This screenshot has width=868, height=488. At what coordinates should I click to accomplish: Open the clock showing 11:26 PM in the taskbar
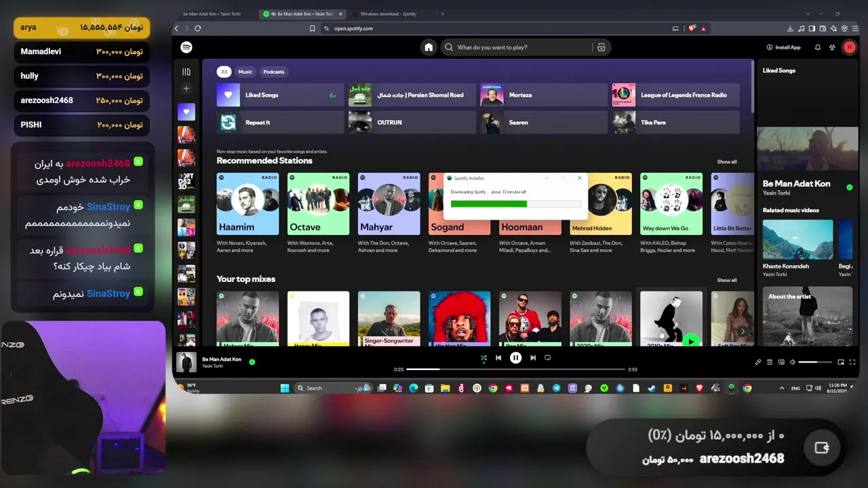click(x=836, y=388)
